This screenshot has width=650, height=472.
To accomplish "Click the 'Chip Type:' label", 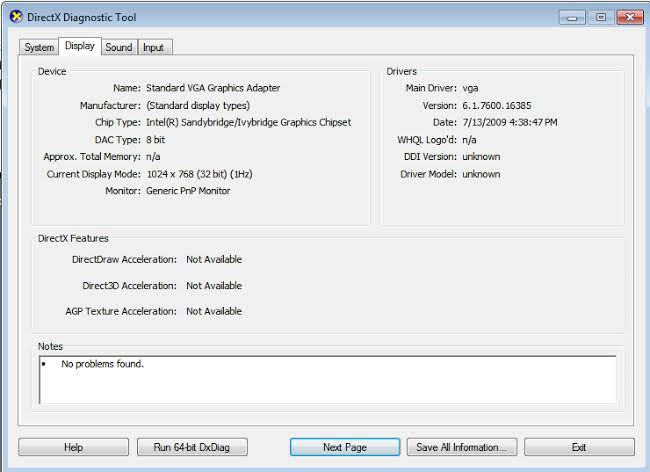I will [118, 122].
